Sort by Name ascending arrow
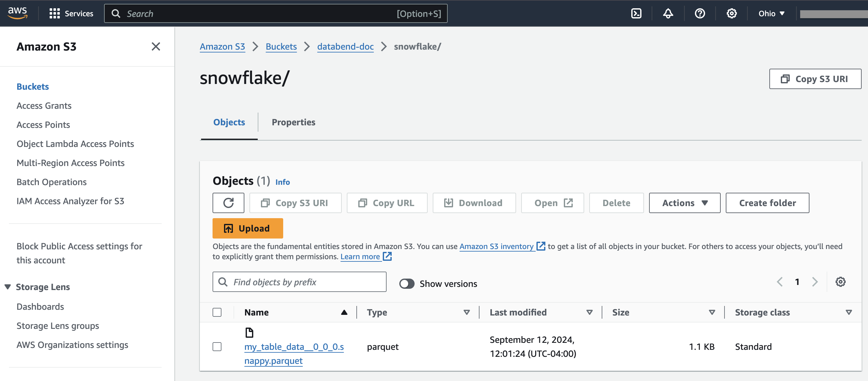Screen dimensions: 868x381 pyautogui.click(x=344, y=312)
